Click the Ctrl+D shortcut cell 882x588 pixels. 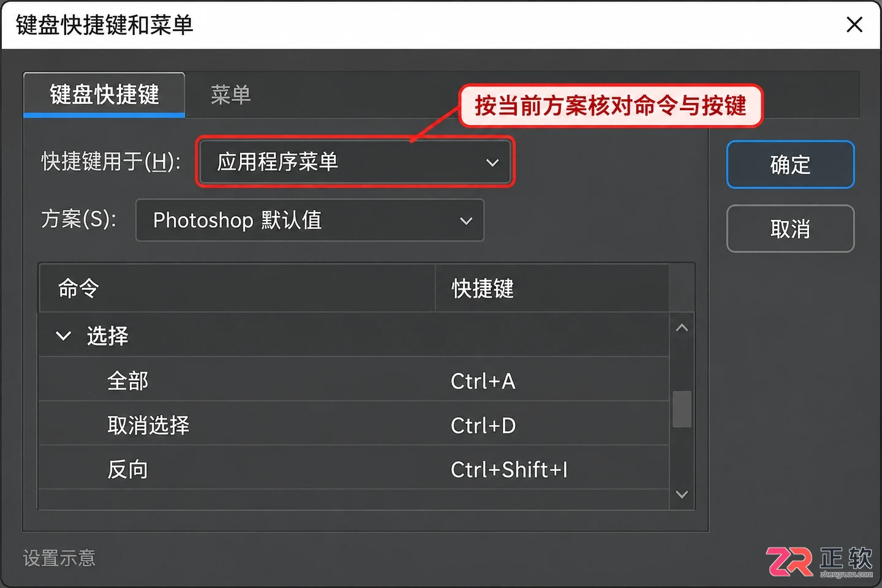(x=483, y=425)
